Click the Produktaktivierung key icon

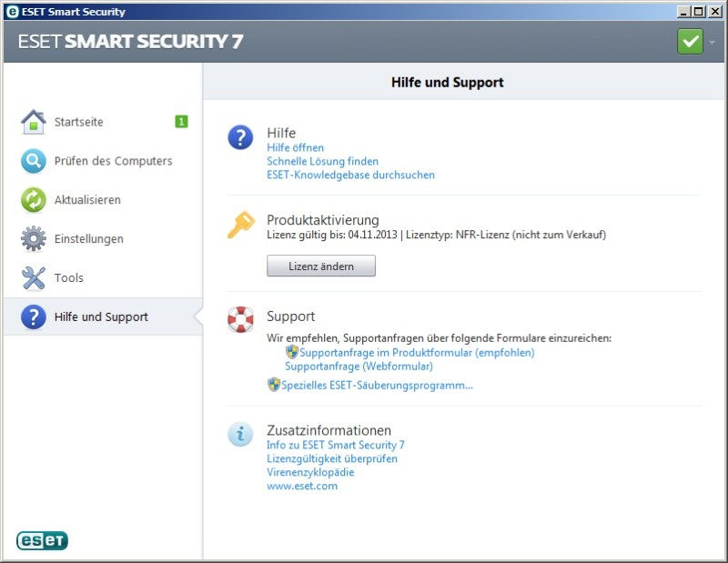pos(240,225)
